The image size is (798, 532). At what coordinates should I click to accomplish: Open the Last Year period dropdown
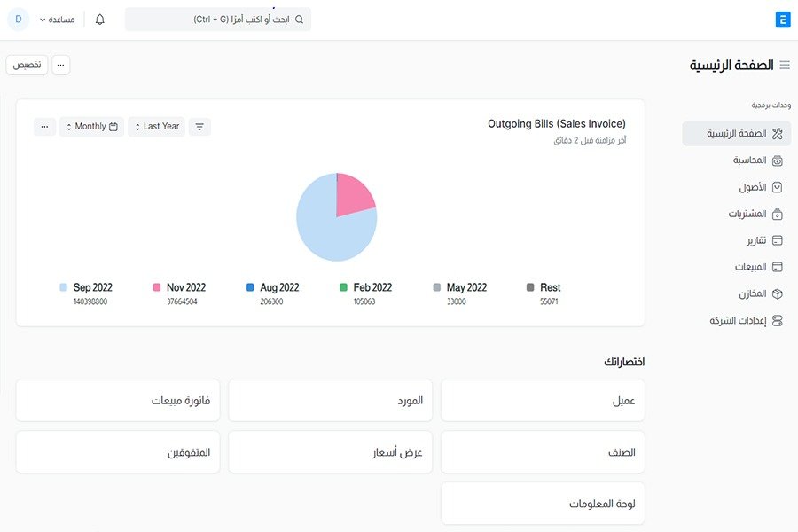(156, 127)
